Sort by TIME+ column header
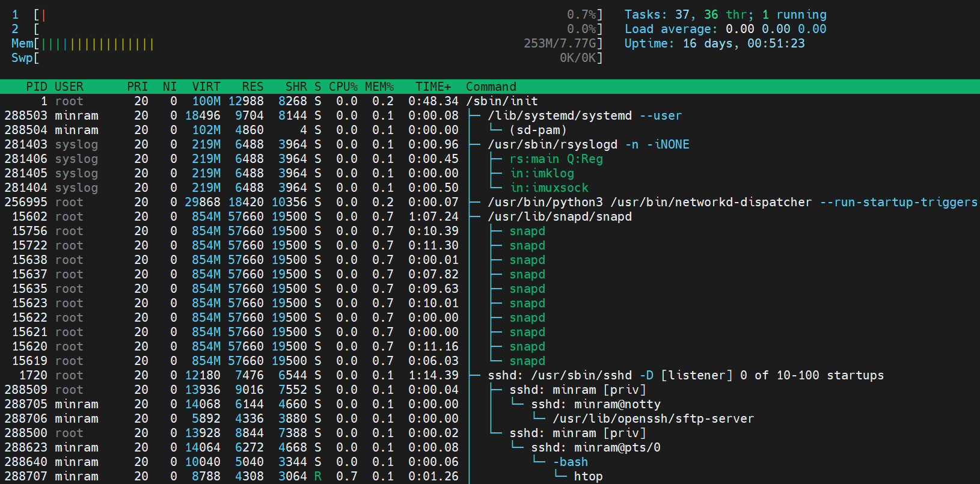The height and width of the screenshot is (484, 980). tap(433, 87)
